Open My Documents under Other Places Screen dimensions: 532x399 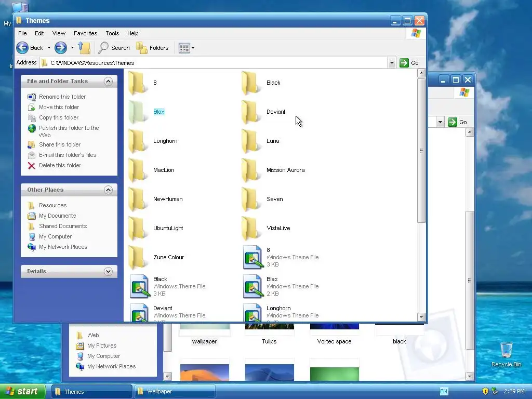click(x=57, y=216)
